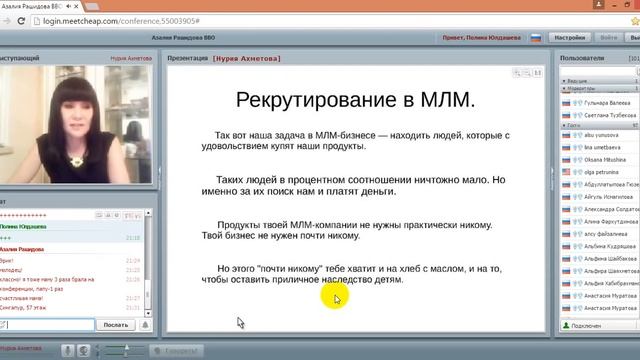Select user Альбина Кудряшева in list
Screen dimensions: 640x360
tap(610, 247)
